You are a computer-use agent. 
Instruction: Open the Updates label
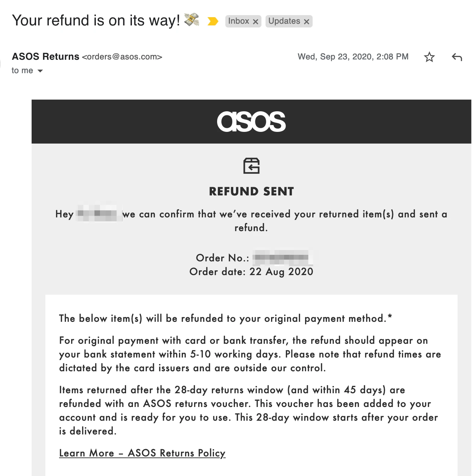[284, 21]
